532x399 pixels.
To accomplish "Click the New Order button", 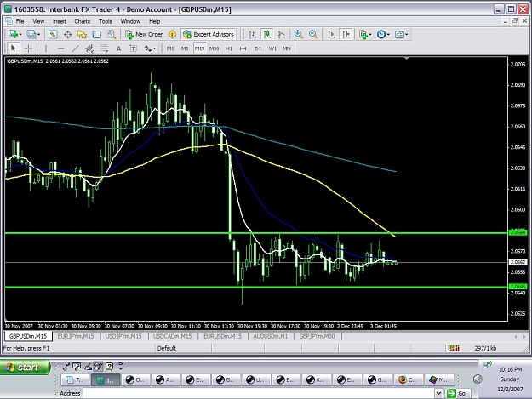I will pos(144,34).
